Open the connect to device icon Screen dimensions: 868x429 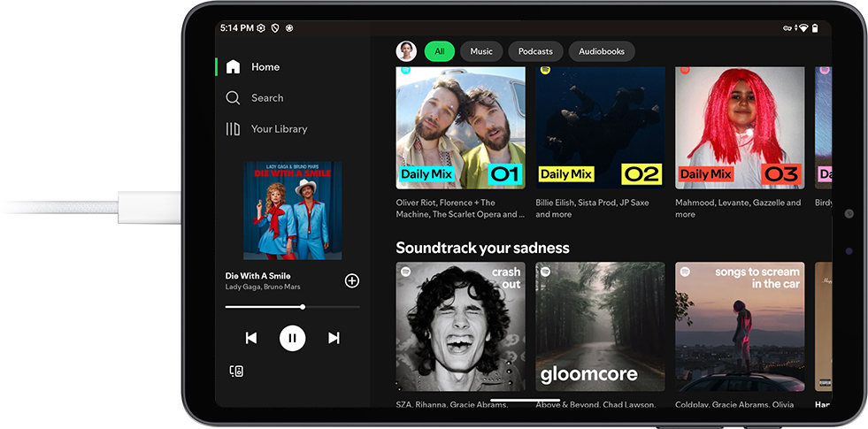tap(236, 372)
